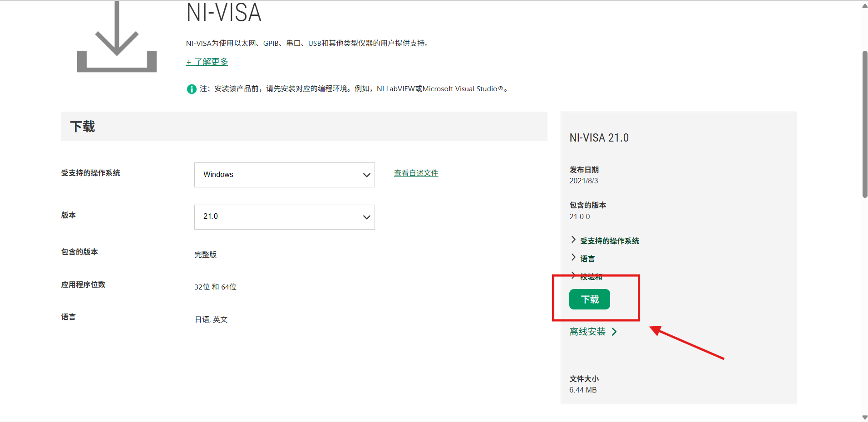Click the arrow icon next to 离线安装
The width and height of the screenshot is (868, 422).
point(615,331)
